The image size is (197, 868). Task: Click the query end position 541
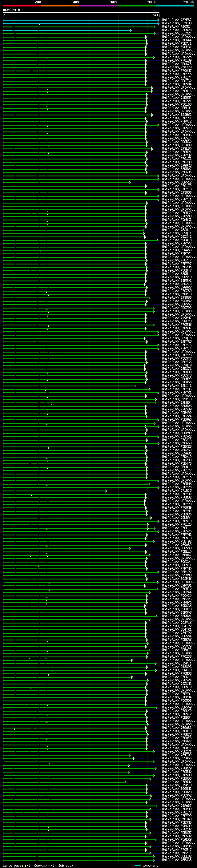click(x=155, y=15)
